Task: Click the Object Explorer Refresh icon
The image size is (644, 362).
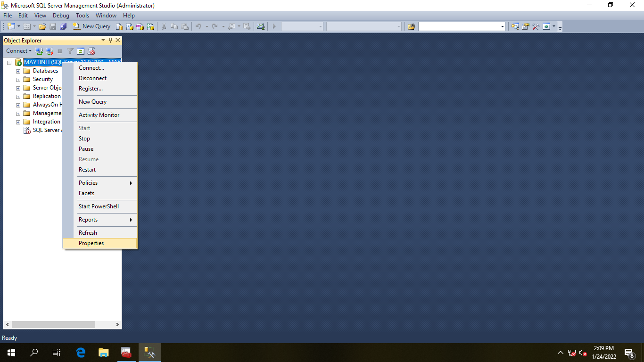Action: click(x=81, y=51)
